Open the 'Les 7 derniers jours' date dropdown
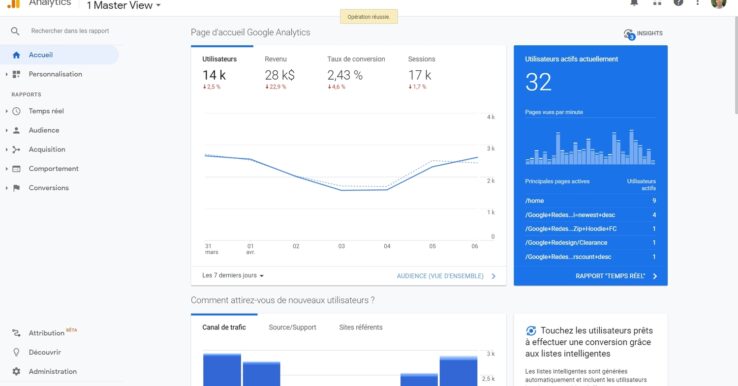The height and width of the screenshot is (386, 738). pos(233,275)
